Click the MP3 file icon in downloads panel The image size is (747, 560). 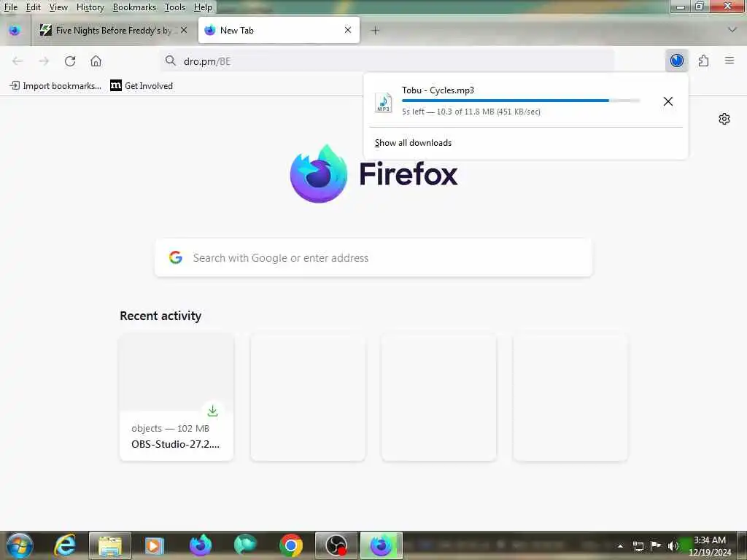384,102
